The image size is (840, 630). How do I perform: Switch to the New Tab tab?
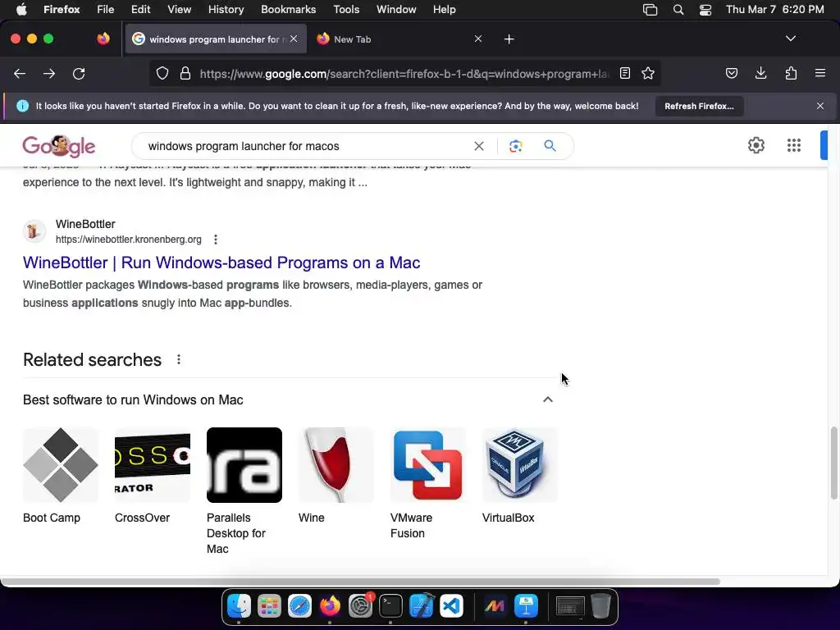coord(400,39)
